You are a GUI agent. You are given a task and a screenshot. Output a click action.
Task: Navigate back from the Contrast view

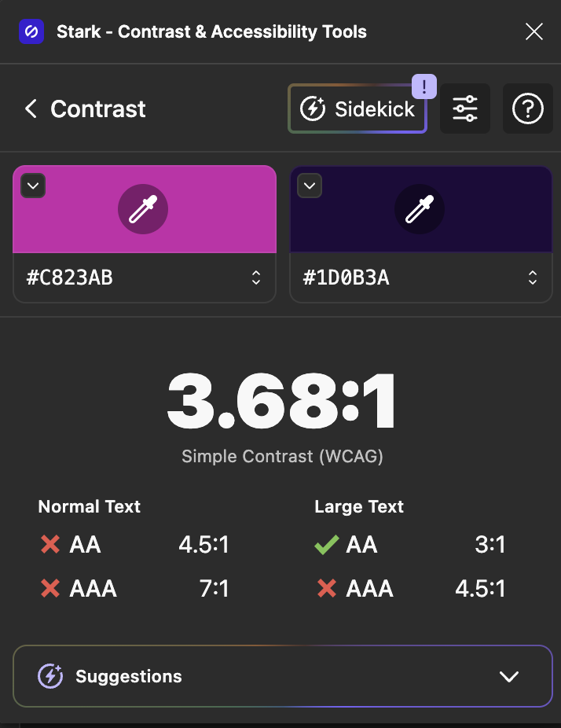30,108
